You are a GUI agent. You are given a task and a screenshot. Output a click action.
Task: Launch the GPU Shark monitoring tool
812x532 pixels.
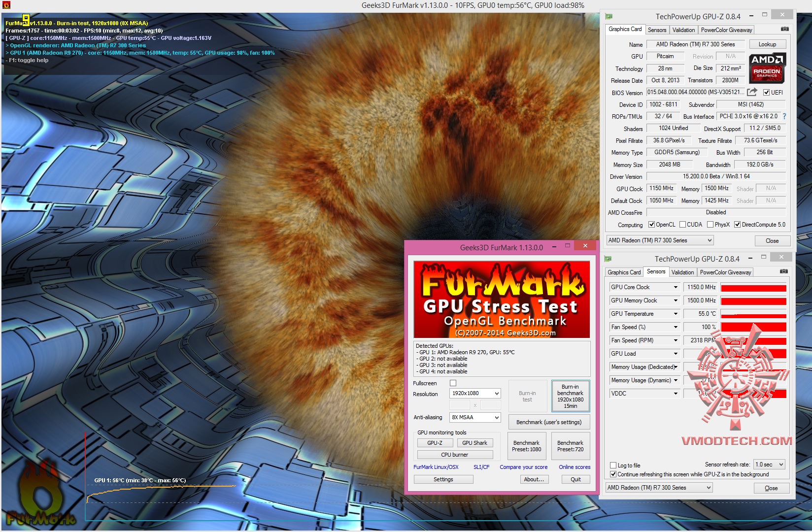click(474, 443)
